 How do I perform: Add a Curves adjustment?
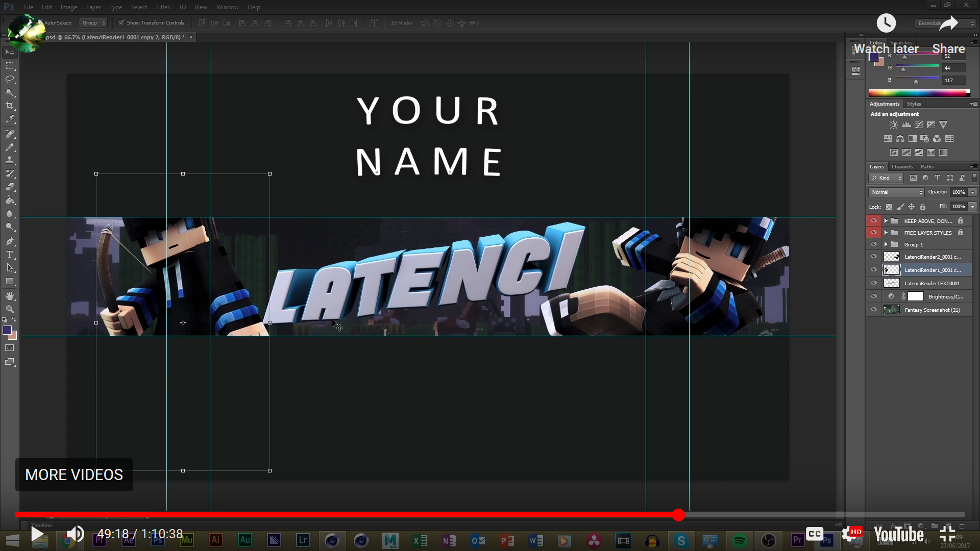(x=919, y=125)
